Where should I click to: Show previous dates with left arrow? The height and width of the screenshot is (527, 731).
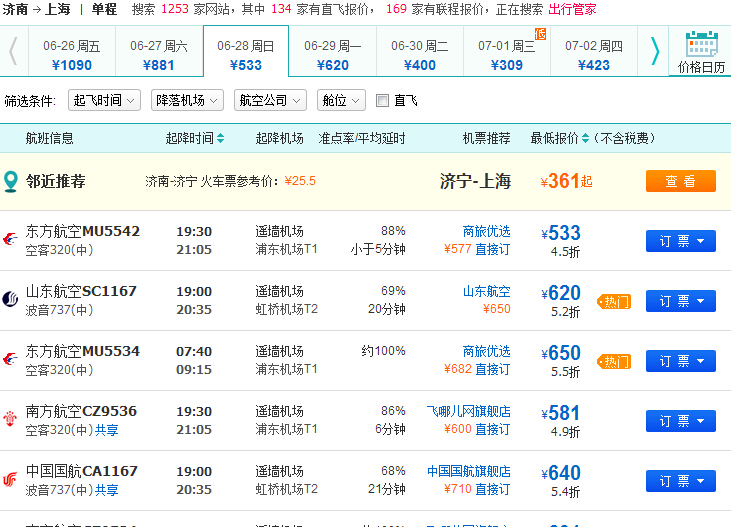click(14, 51)
